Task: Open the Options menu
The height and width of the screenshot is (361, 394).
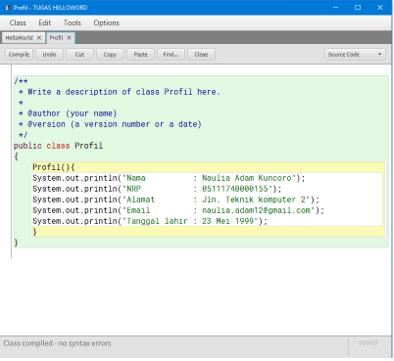Action: [106, 23]
